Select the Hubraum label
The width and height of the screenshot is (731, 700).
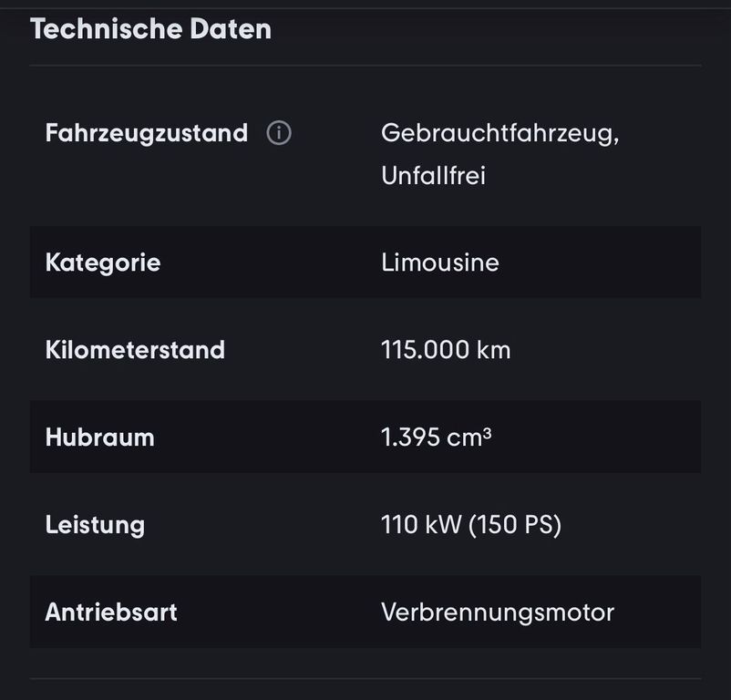click(x=99, y=437)
